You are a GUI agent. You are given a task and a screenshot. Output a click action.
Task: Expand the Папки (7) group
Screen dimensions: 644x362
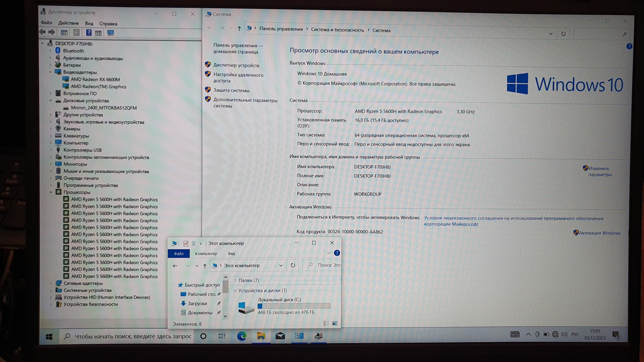235,280
